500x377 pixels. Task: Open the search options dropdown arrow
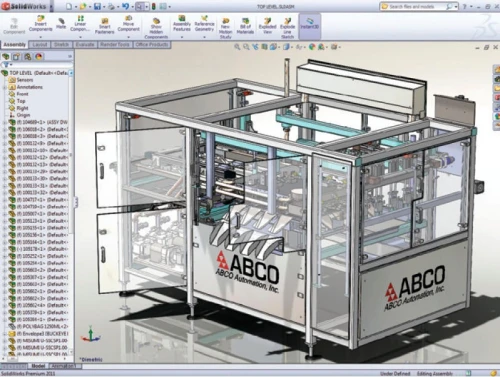[x=456, y=7]
